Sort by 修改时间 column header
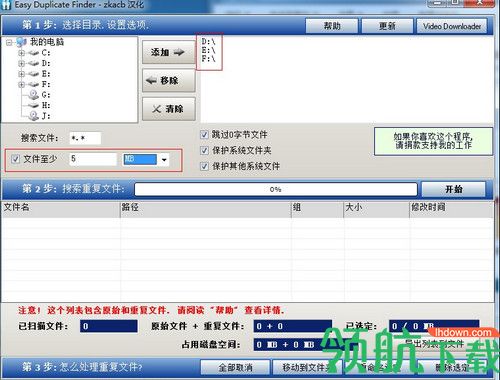 (x=451, y=208)
